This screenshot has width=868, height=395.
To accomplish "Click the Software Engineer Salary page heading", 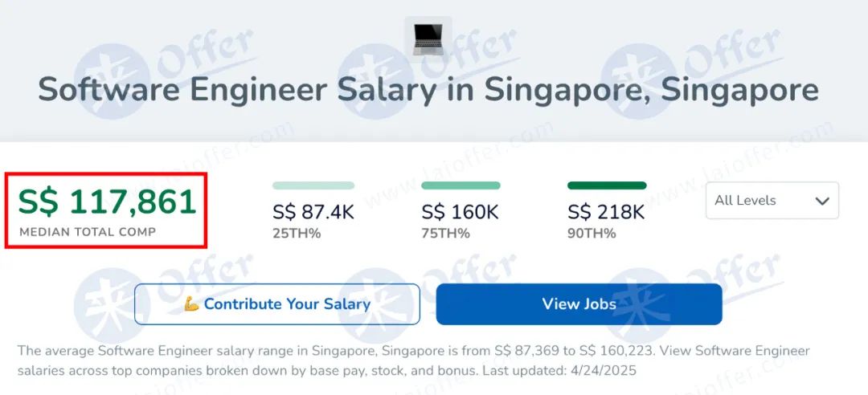I will (x=428, y=90).
